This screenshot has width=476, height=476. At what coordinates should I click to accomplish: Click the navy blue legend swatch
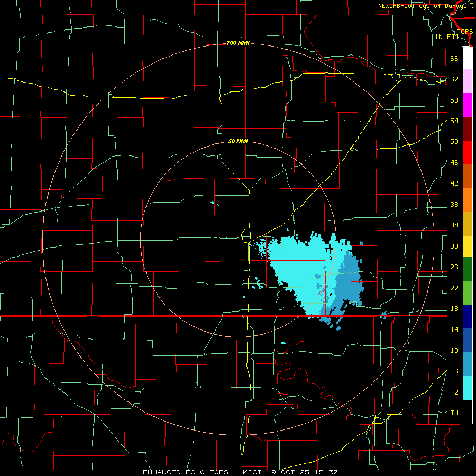click(x=467, y=317)
